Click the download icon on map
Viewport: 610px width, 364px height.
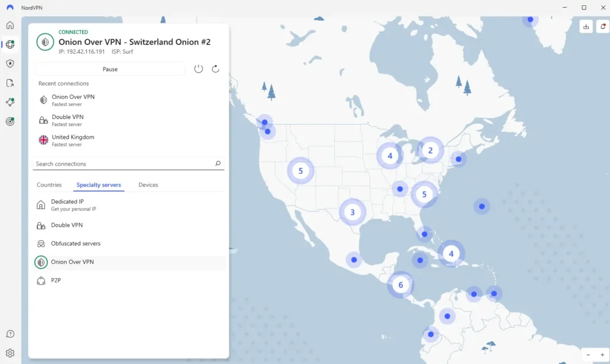tap(586, 26)
